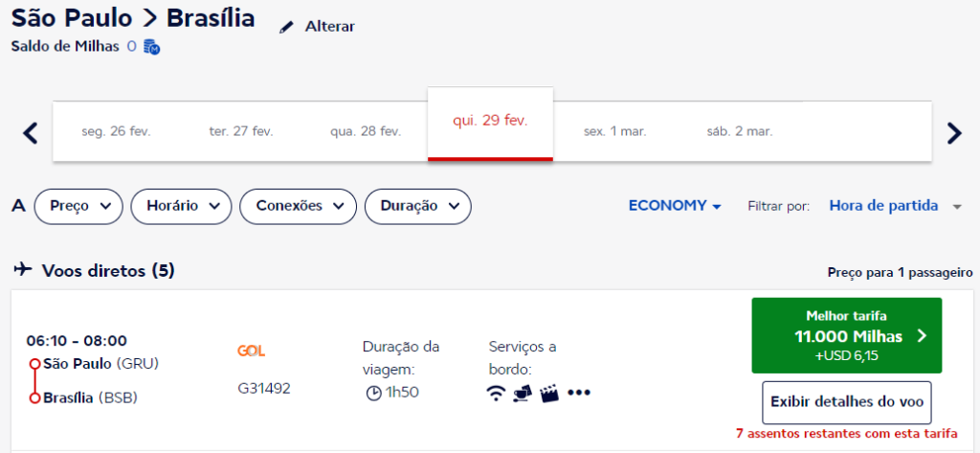
Task: Click the miles coin icon beside Saldo de Milhas
Action: point(151,46)
